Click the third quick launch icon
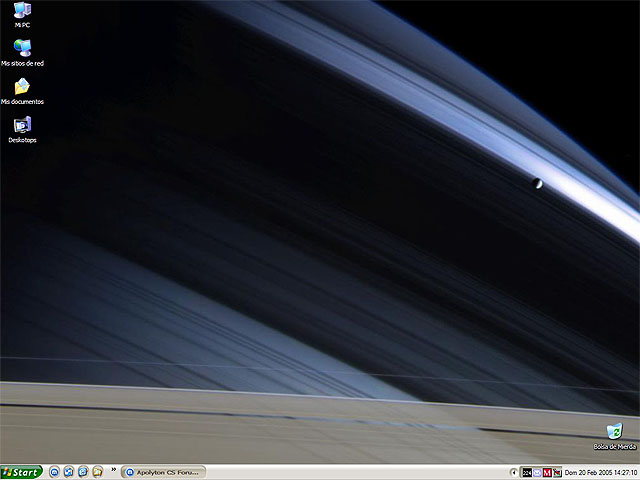Screen dimensions: 640x480 coord(83,472)
